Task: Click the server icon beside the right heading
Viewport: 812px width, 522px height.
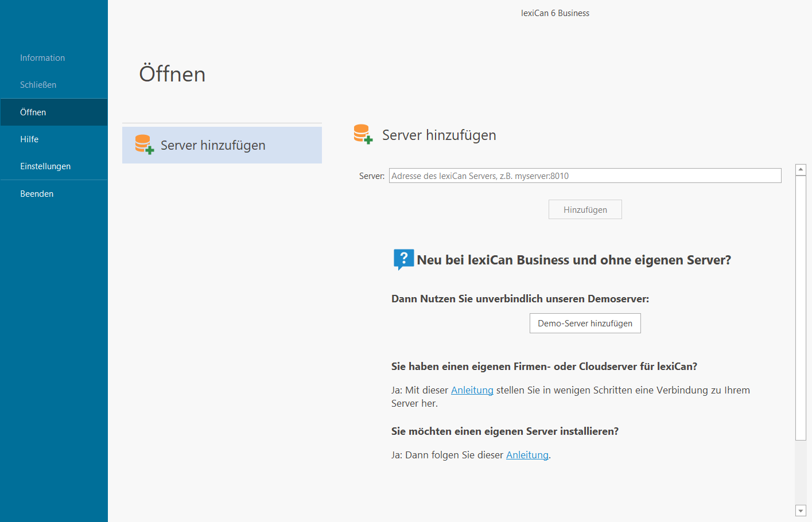Action: pyautogui.click(x=363, y=134)
